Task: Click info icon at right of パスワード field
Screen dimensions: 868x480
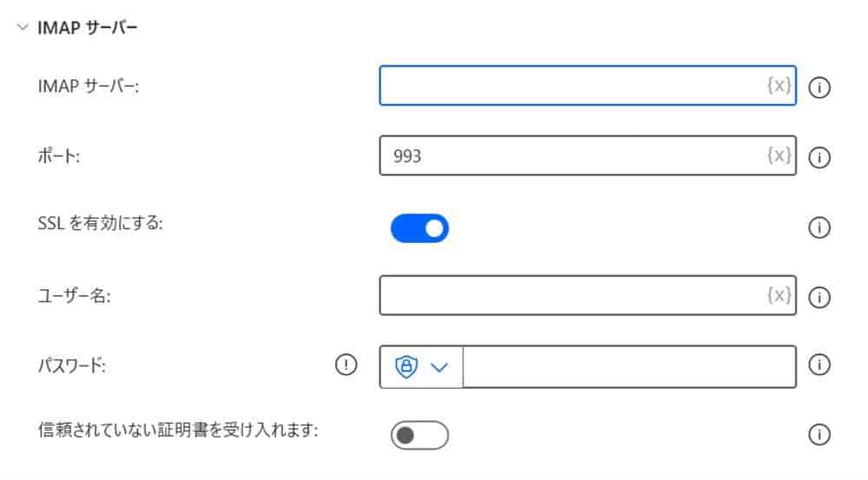Action: coord(819,365)
